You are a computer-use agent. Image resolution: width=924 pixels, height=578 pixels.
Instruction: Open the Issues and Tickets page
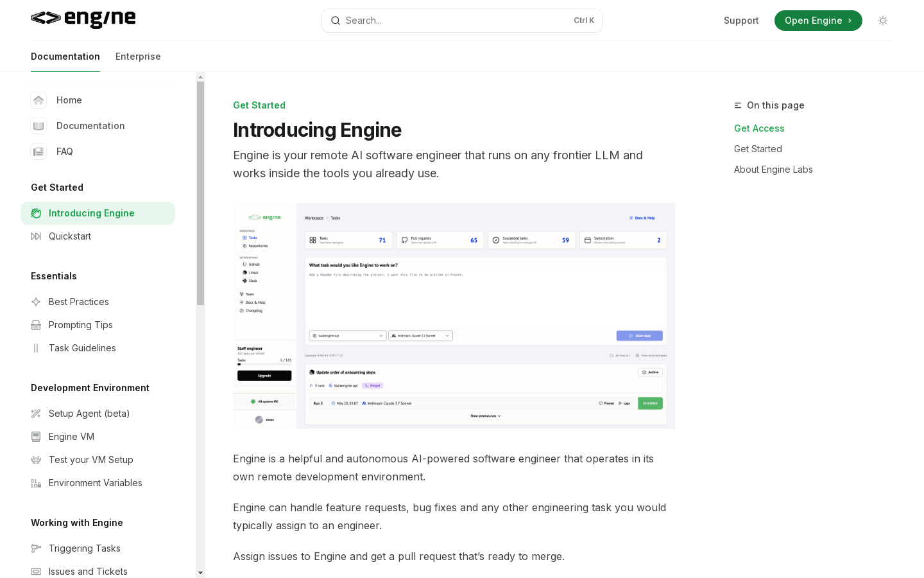point(98,570)
